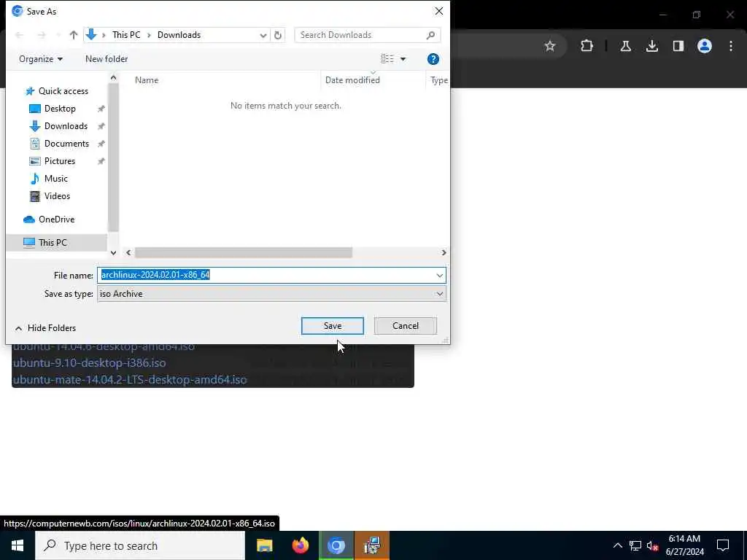Screen dimensions: 747x560
Task: Click the view layout icon
Action: coord(387,58)
